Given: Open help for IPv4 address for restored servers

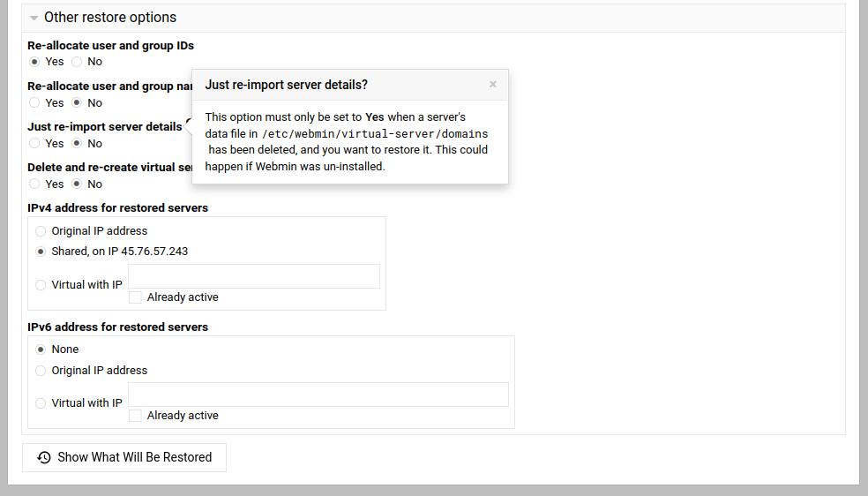Looking at the screenshot, I should point(117,208).
